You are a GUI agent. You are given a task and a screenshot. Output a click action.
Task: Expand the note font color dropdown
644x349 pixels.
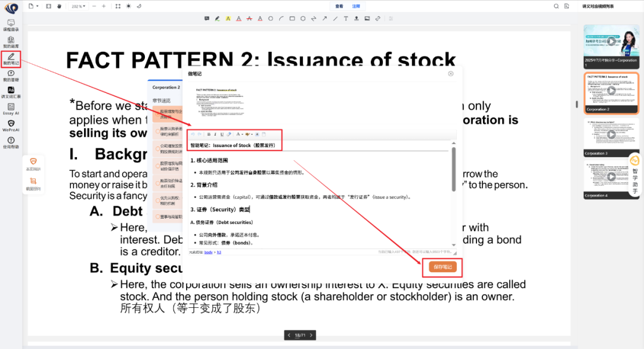[242, 135]
